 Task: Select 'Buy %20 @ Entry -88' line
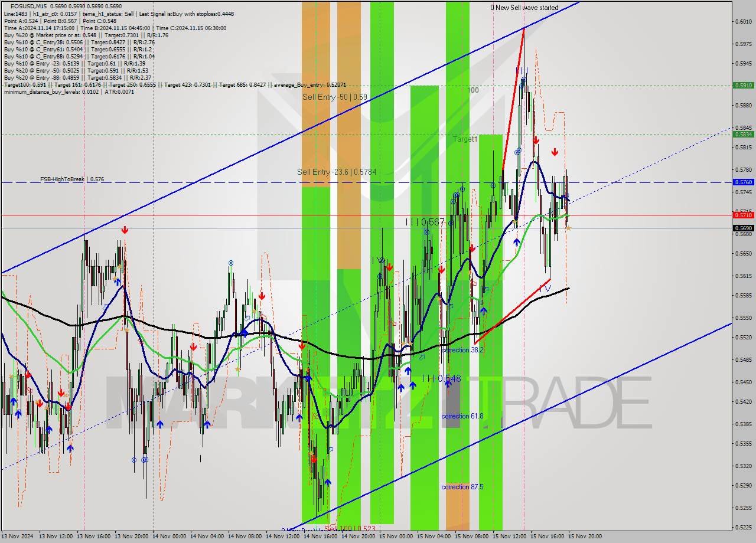pos(77,78)
